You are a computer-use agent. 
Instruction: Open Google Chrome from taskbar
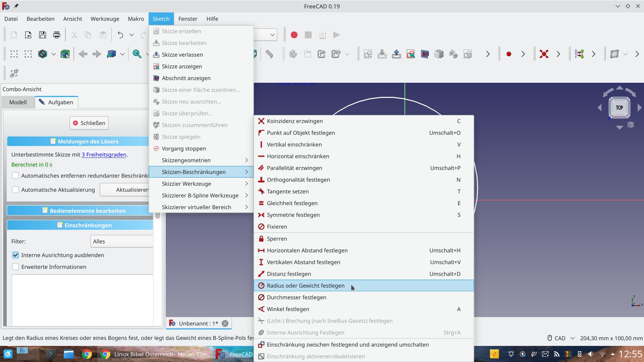click(x=87, y=354)
